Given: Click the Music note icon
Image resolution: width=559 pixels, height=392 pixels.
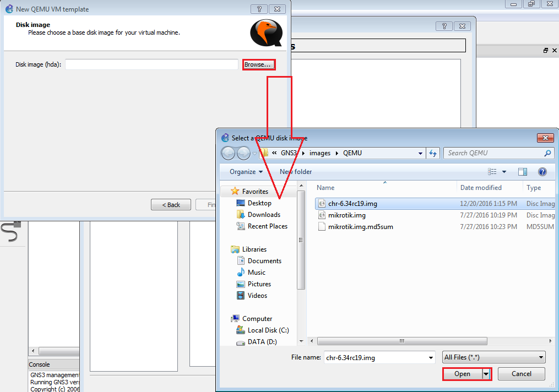Looking at the screenshot, I should 241,273.
